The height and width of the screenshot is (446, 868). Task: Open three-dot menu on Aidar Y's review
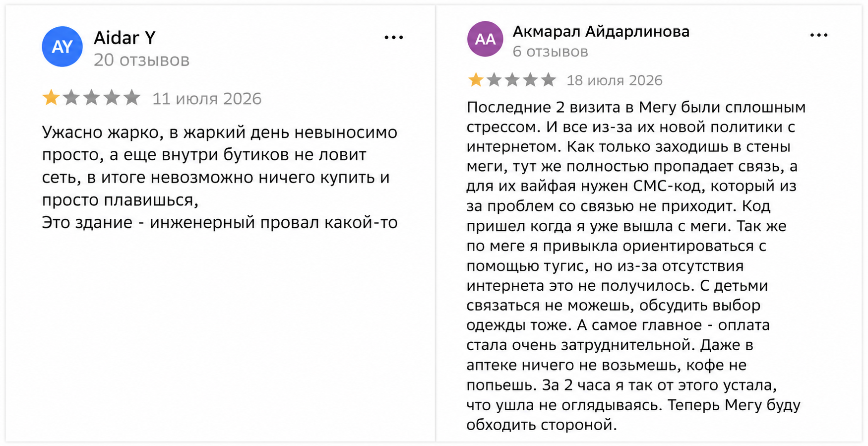pyautogui.click(x=394, y=37)
